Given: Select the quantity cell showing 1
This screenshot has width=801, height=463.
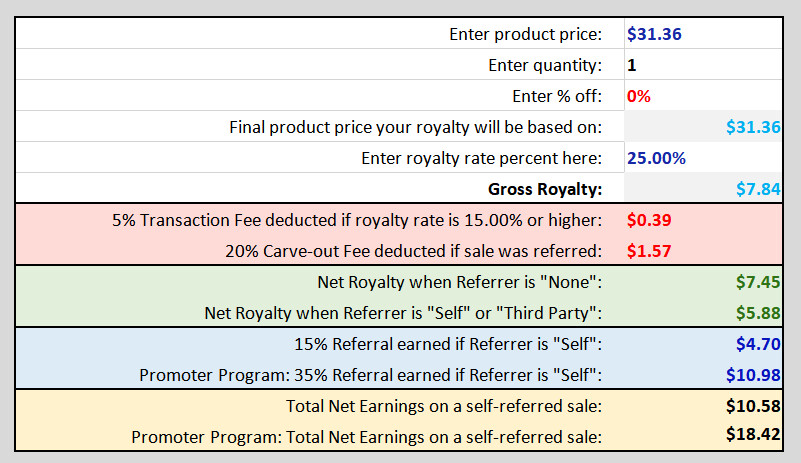Looking at the screenshot, I should coord(703,65).
